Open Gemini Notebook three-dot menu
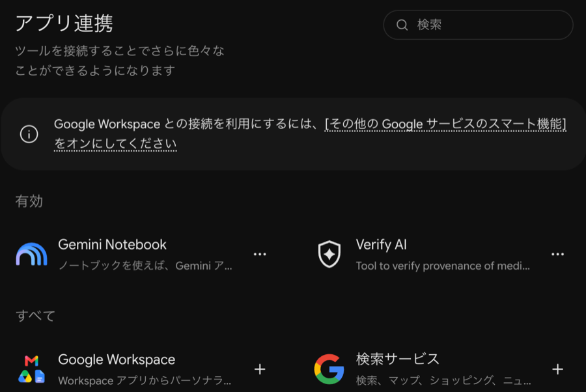The image size is (586, 392). click(x=260, y=254)
